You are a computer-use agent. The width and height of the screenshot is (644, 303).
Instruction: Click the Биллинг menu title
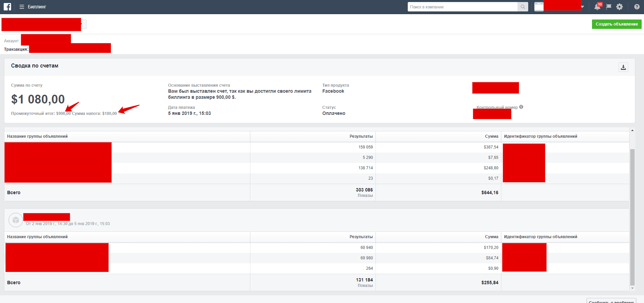point(37,7)
